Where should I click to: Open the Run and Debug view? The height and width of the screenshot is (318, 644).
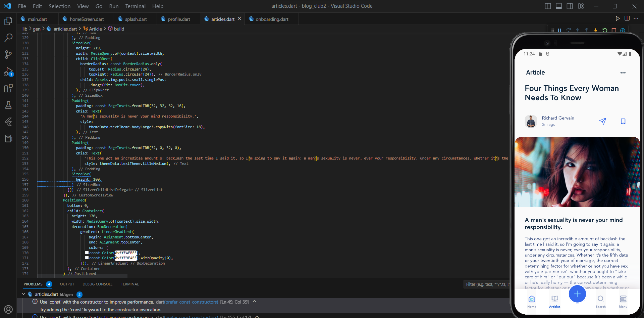click(x=8, y=72)
